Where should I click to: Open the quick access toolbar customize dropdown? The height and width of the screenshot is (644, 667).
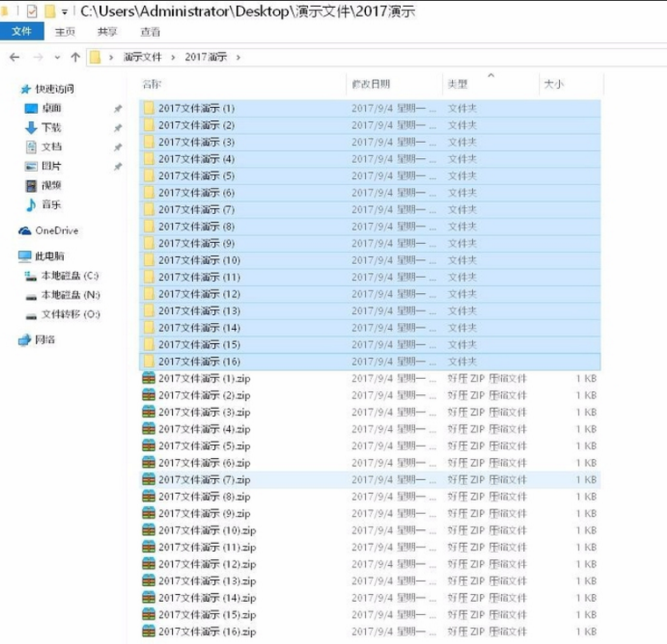click(65, 12)
